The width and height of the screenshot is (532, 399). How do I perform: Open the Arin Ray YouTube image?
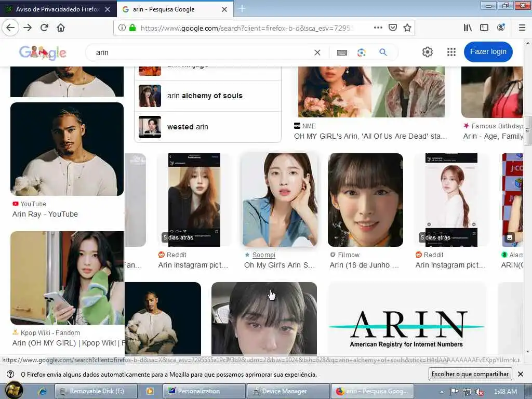click(x=67, y=149)
